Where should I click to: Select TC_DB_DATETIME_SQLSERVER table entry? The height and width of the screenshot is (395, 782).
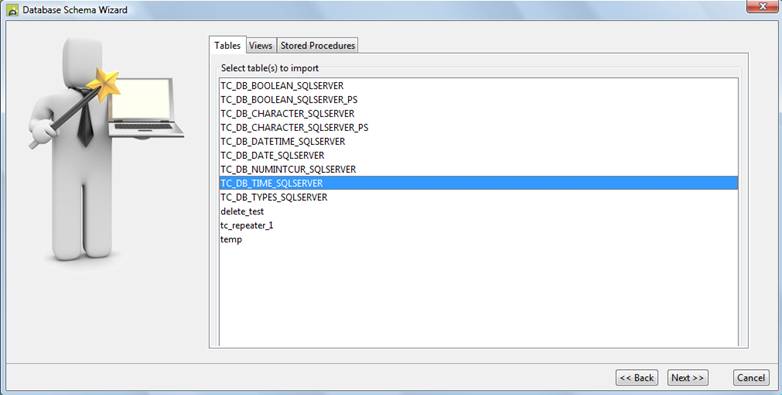[479, 142]
